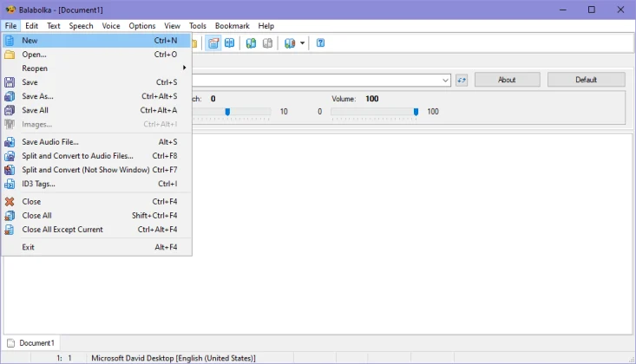Click the refresh voice list icon
This screenshot has width=636, height=364.
[462, 80]
